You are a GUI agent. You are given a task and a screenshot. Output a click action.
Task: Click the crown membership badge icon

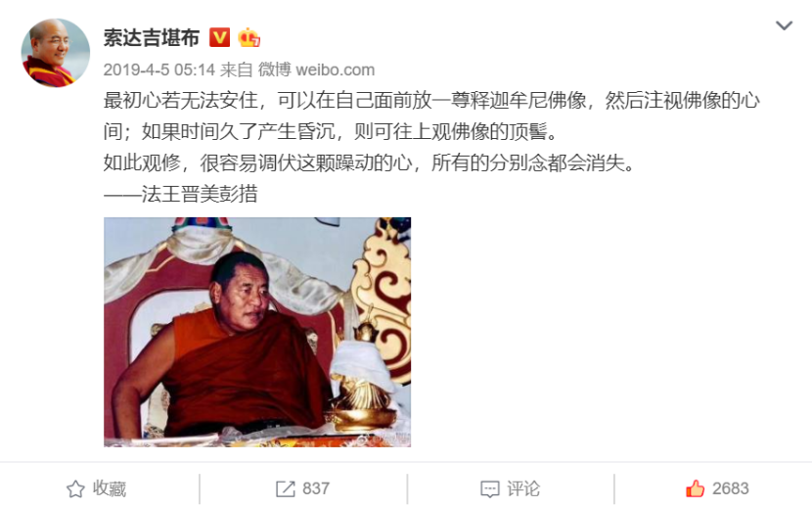pos(248,37)
